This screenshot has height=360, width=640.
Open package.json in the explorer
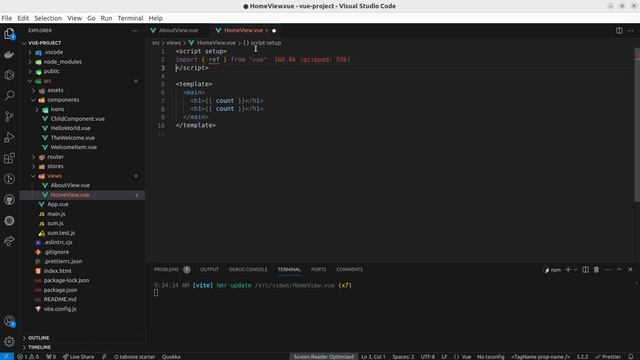pos(60,290)
